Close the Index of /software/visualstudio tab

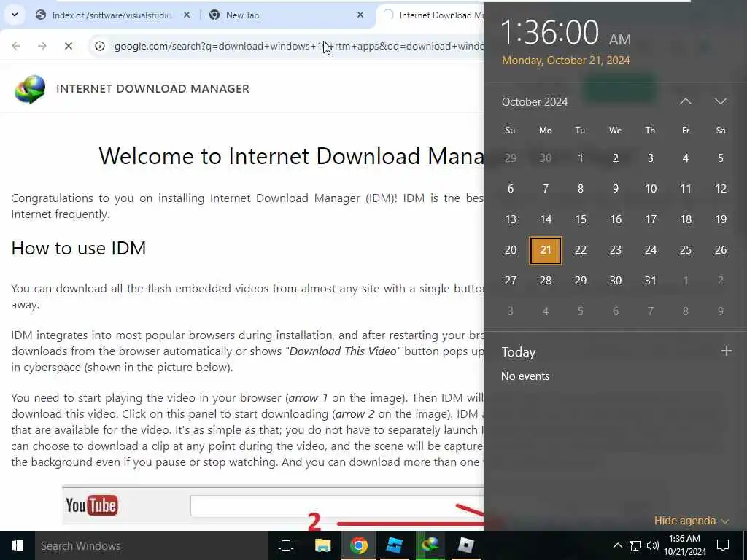click(187, 15)
